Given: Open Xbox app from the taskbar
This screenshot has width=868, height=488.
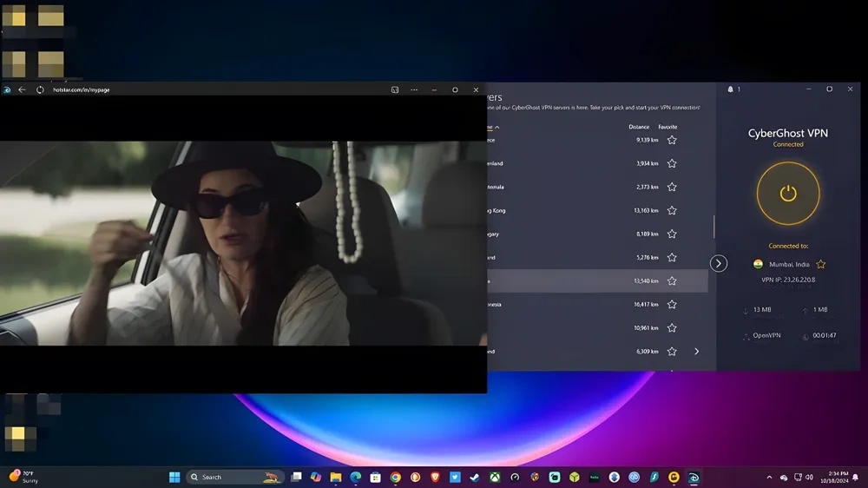Looking at the screenshot, I should 495,477.
